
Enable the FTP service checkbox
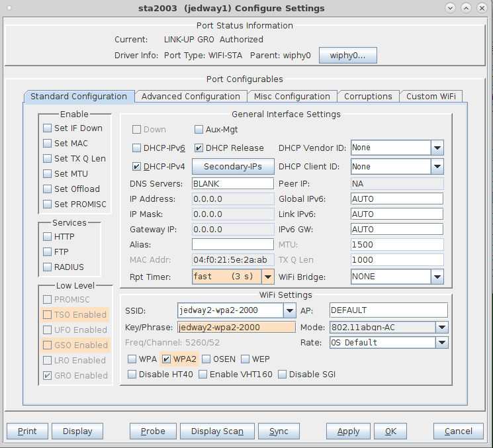tap(47, 252)
